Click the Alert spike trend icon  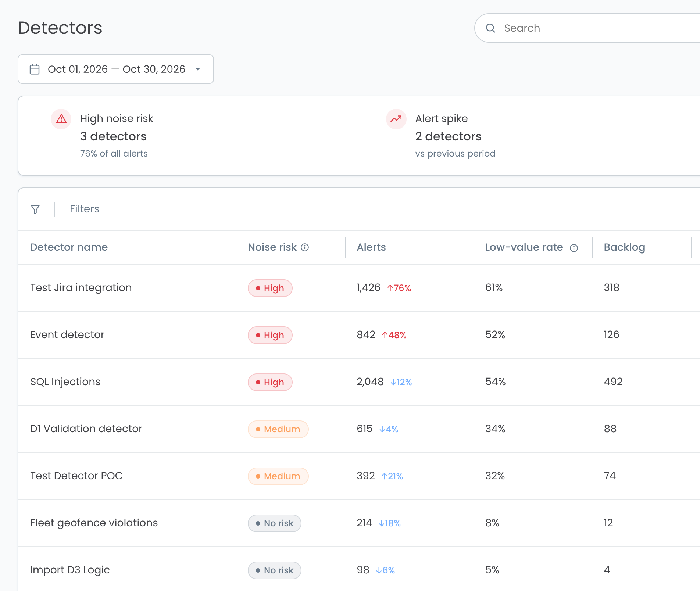(396, 119)
